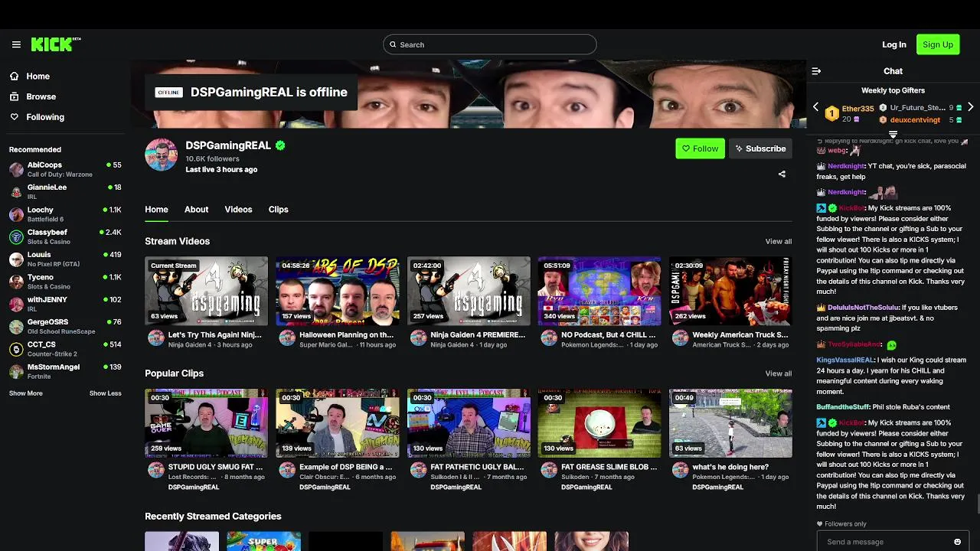
Task: Click CCT_CS channel avatar
Action: [x=16, y=349]
